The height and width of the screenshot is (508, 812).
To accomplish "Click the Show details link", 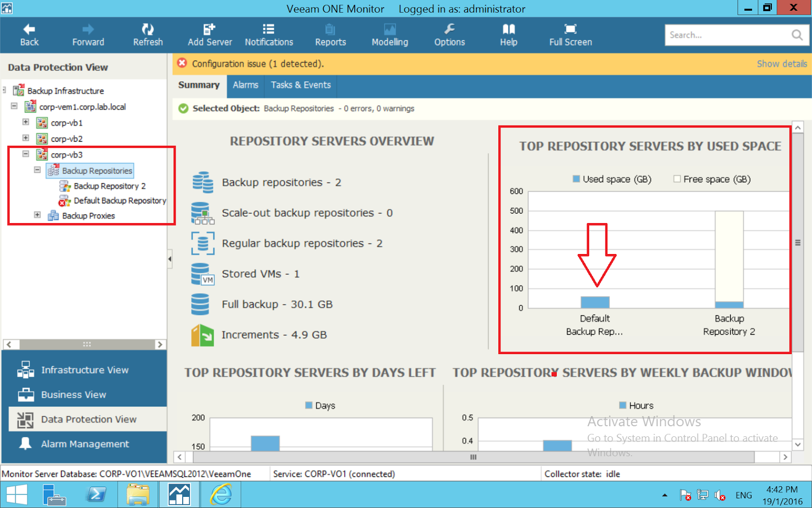I will pyautogui.click(x=782, y=64).
